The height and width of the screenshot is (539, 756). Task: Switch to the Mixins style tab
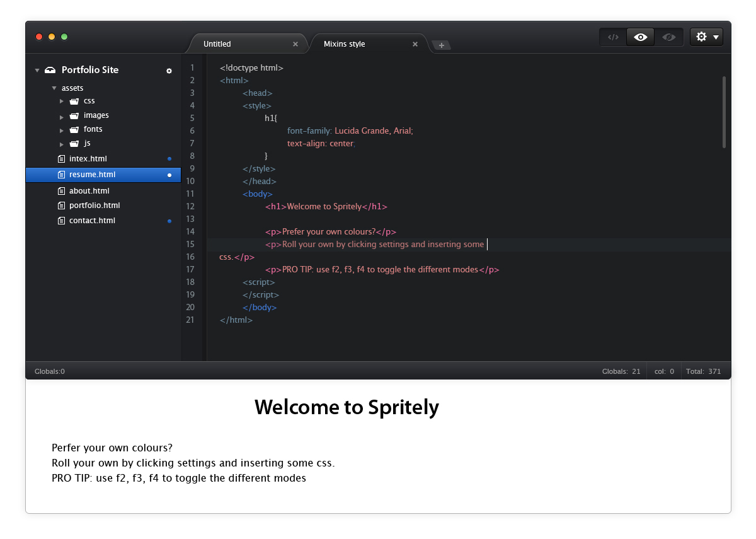coord(344,44)
